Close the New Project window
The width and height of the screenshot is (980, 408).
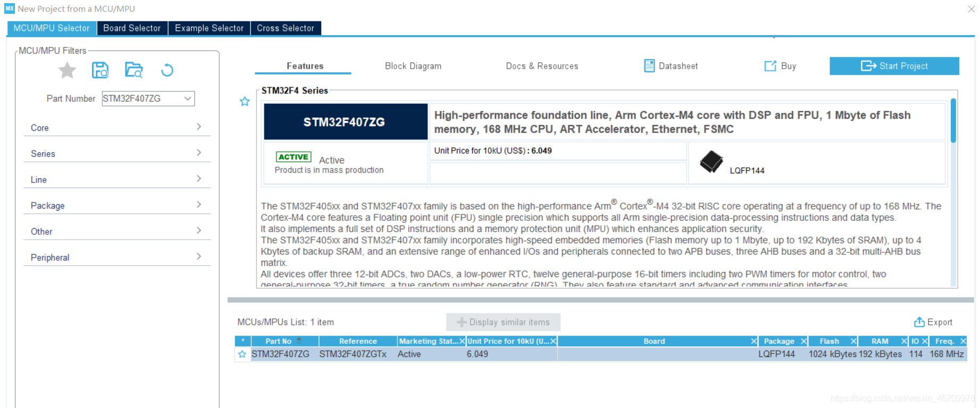(971, 9)
